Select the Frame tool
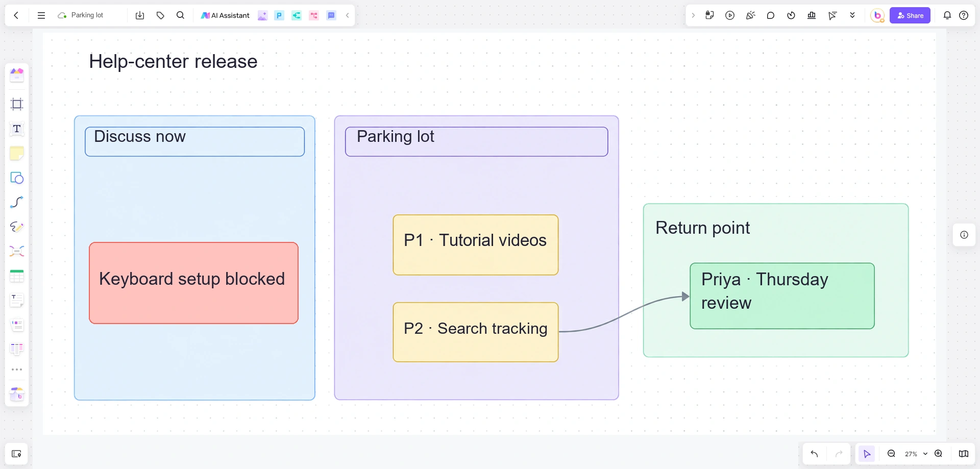 point(17,104)
